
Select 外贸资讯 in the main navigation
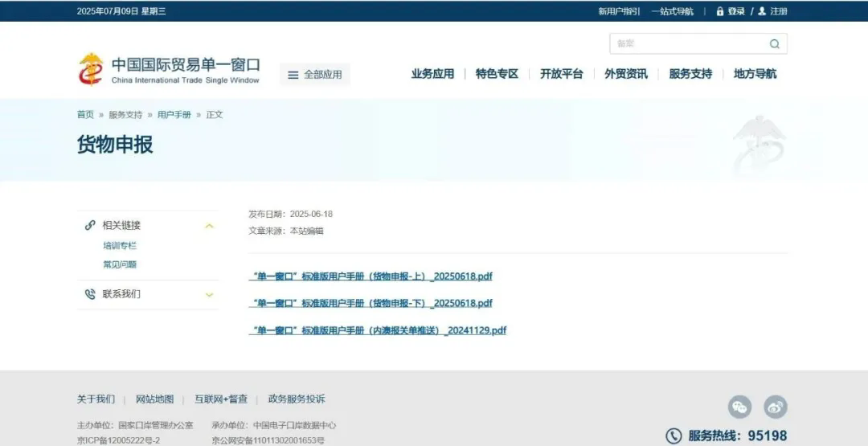click(625, 74)
